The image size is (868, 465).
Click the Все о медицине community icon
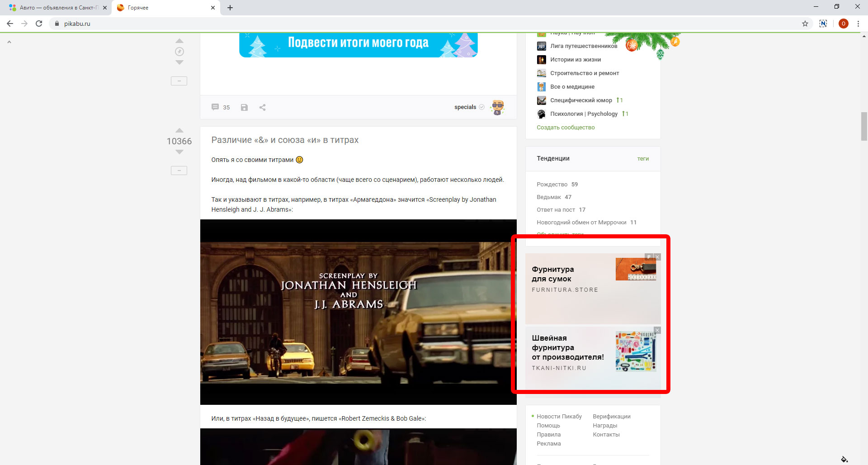pos(542,87)
